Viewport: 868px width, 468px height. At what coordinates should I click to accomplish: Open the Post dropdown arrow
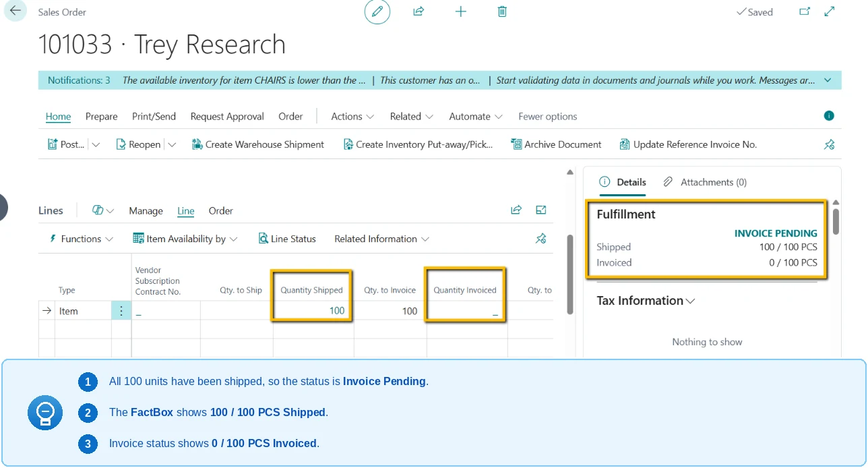click(x=96, y=144)
